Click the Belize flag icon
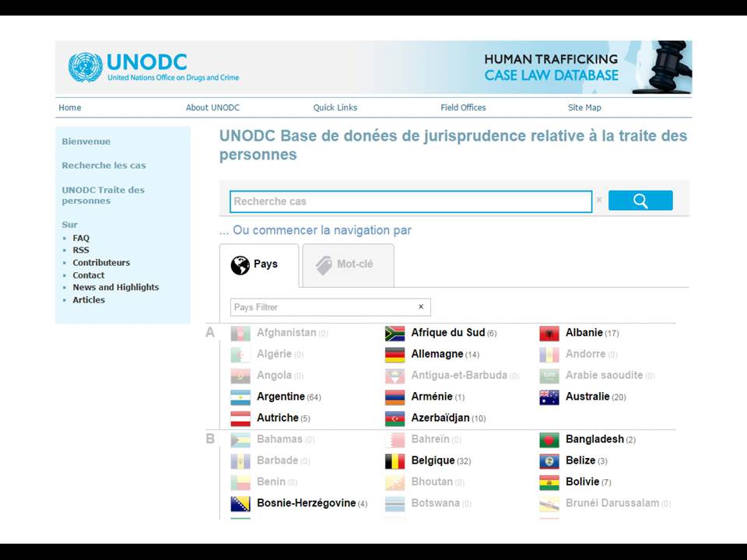This screenshot has width=747, height=560. 549,461
